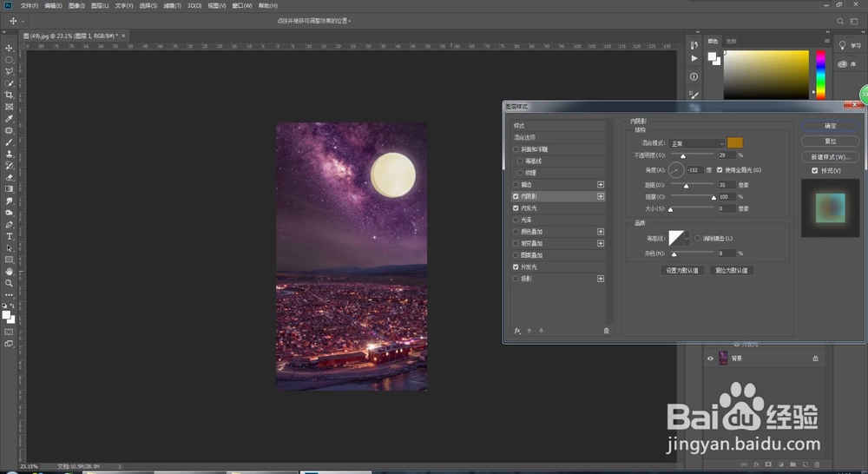
Task: Select the Pen tool
Action: (9, 224)
